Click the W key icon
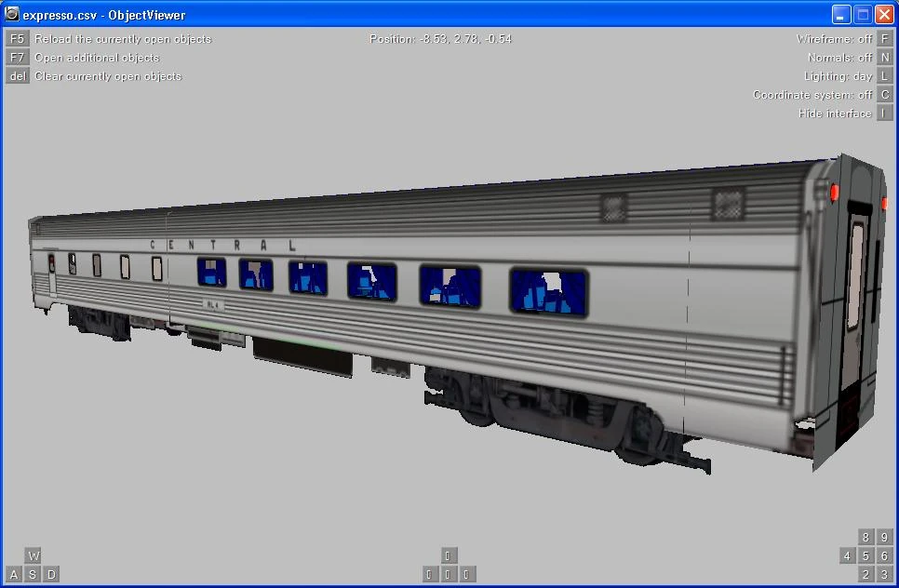The width and height of the screenshot is (899, 588). 33,555
